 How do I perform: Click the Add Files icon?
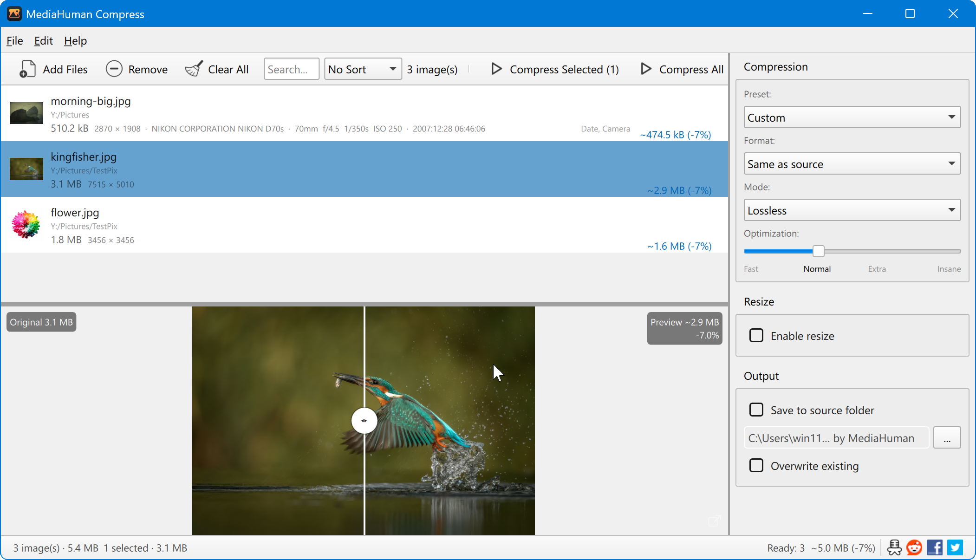tap(27, 69)
